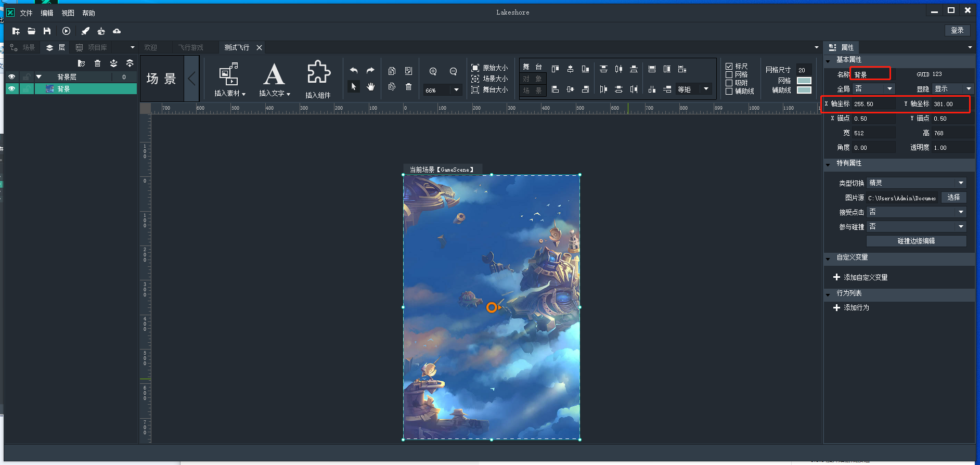Click the 网格尺寸 grid size field

pyautogui.click(x=805, y=70)
